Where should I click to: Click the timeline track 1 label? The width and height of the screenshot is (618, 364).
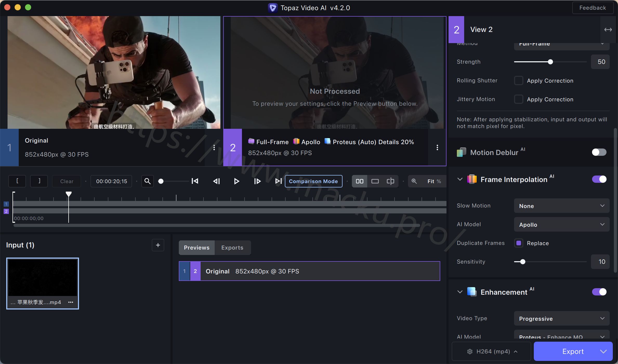(x=6, y=204)
